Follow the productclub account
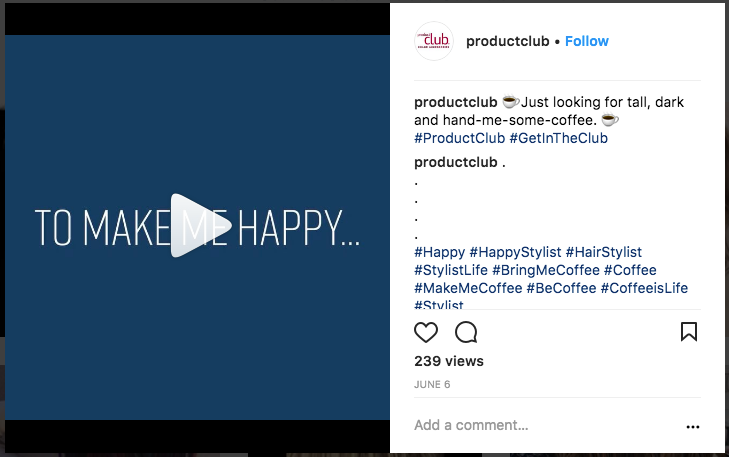Screen dimensions: 729x457 587,41
